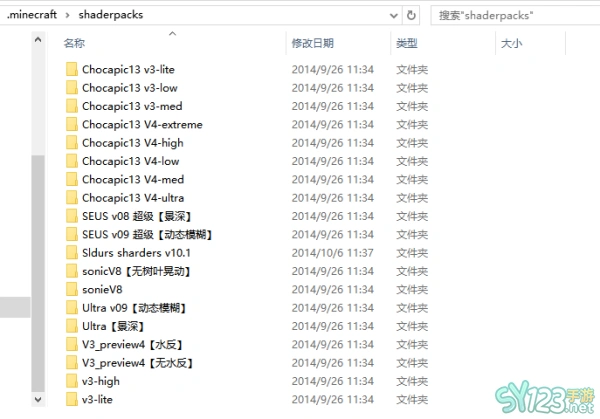Select the SEUS v09 超级【动态模糊】 folder name
Screen dimensions: 600x419
point(147,235)
